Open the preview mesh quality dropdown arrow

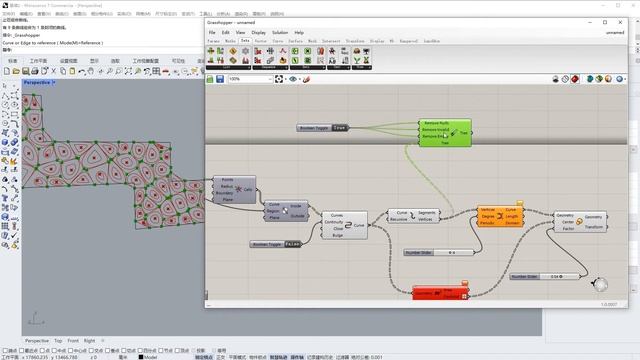(x=625, y=79)
